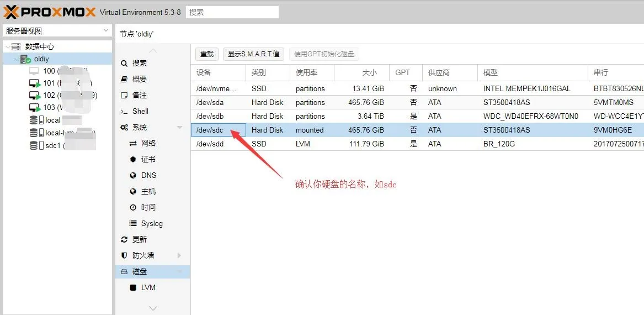Select the /dev/sdd disk row

[x=417, y=144]
